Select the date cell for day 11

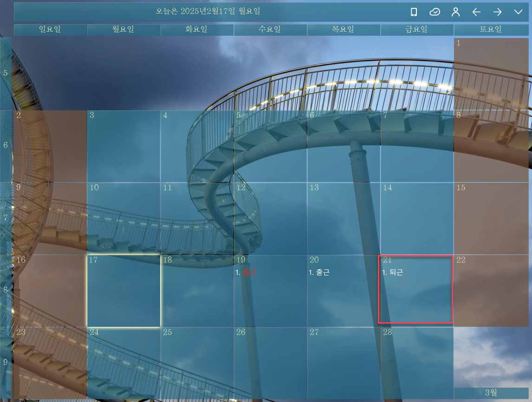tap(197, 218)
